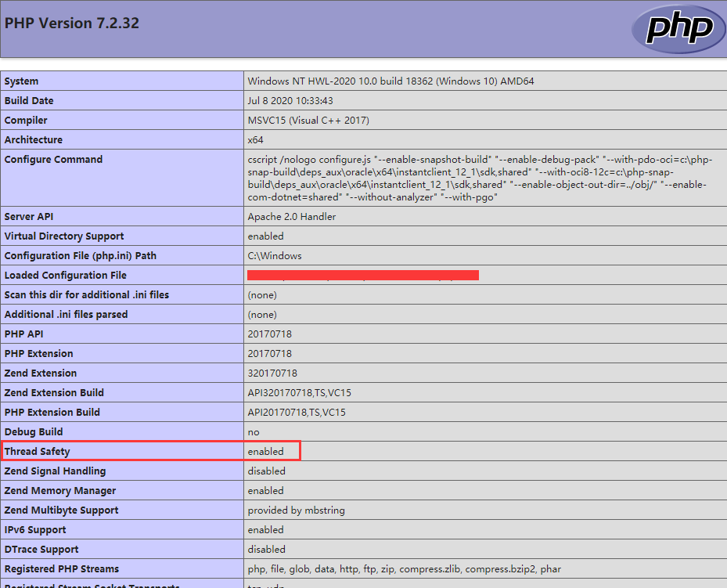Click the Zend Signal Handling 'disabled' value
Image resolution: width=727 pixels, height=588 pixels.
tap(267, 471)
